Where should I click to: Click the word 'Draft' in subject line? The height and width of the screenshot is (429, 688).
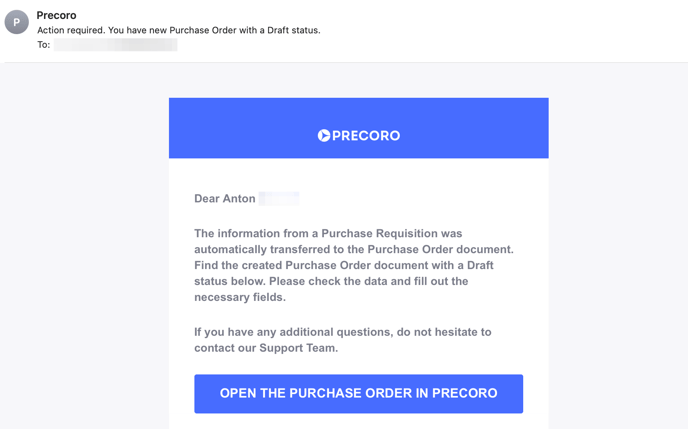(278, 30)
